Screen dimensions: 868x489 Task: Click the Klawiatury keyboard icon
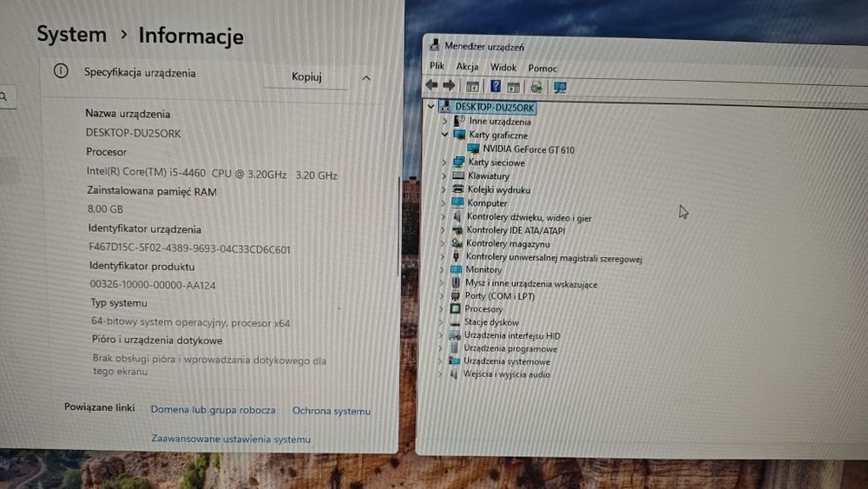click(x=457, y=175)
